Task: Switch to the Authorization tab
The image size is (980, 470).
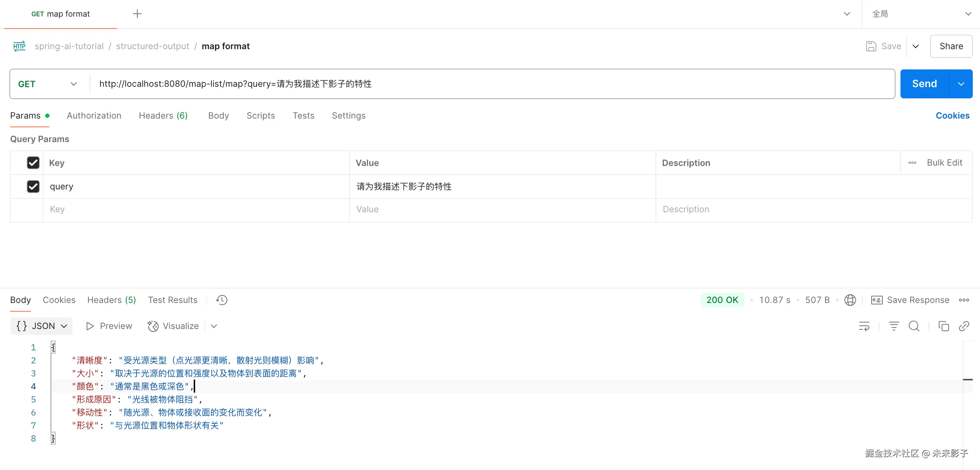Action: coord(94,116)
